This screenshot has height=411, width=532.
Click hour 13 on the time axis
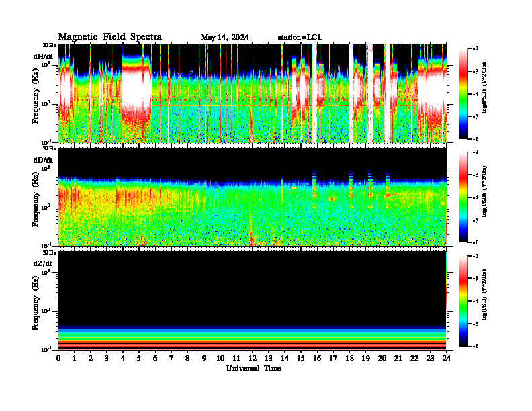pos(269,358)
